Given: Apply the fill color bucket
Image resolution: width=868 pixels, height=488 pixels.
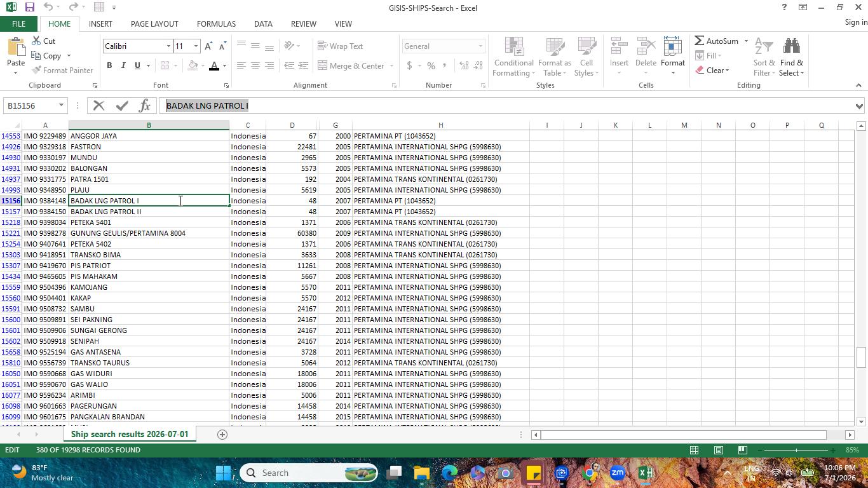Looking at the screenshot, I should (193, 66).
